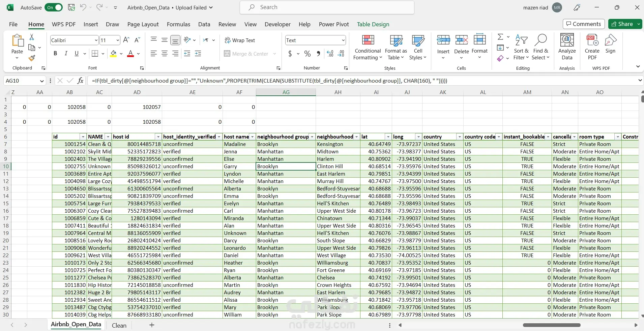Toggle Bold formatting
This screenshot has width=644, height=331.
[55, 53]
